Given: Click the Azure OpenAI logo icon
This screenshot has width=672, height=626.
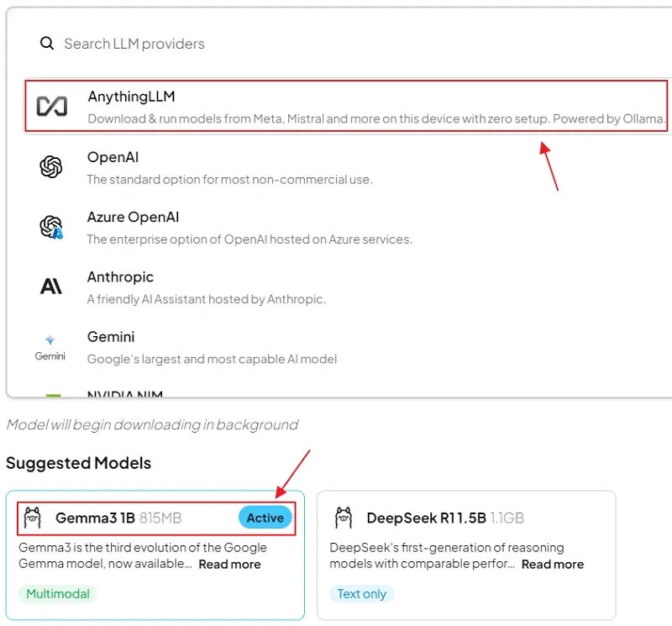Looking at the screenshot, I should click(x=51, y=227).
